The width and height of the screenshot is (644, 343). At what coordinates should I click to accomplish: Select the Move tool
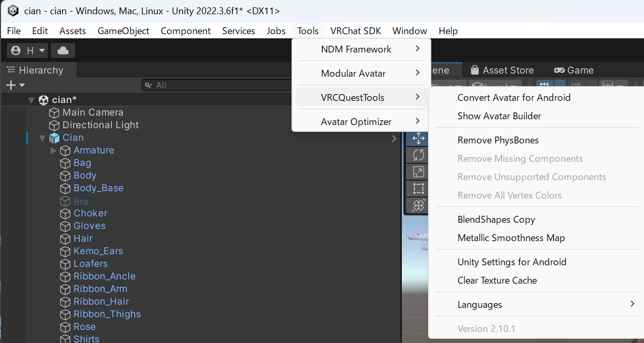[417, 138]
